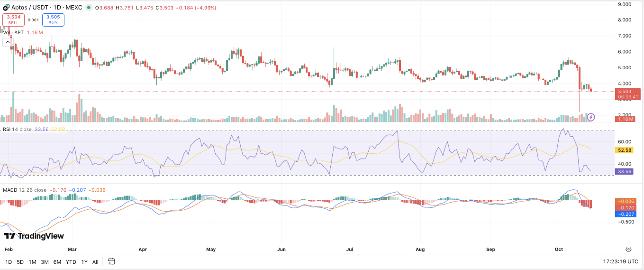Select the 1D time range
This screenshot has height=270, width=644.
9,262
